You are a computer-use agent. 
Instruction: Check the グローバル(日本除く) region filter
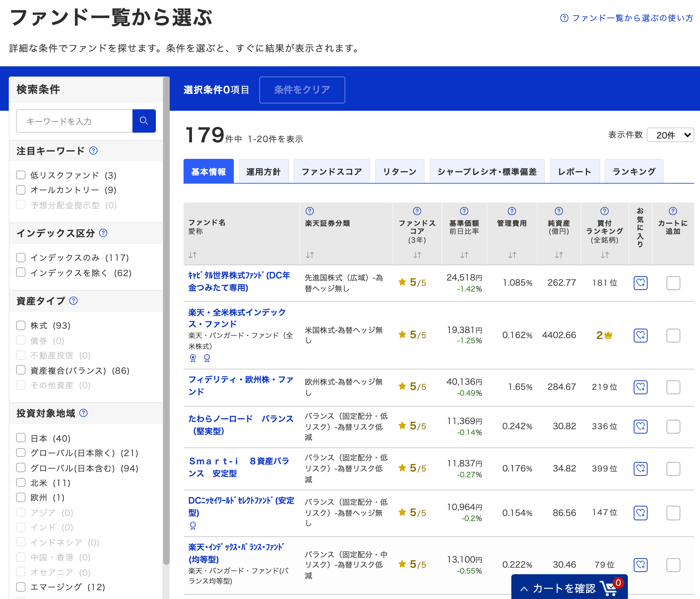point(21,453)
